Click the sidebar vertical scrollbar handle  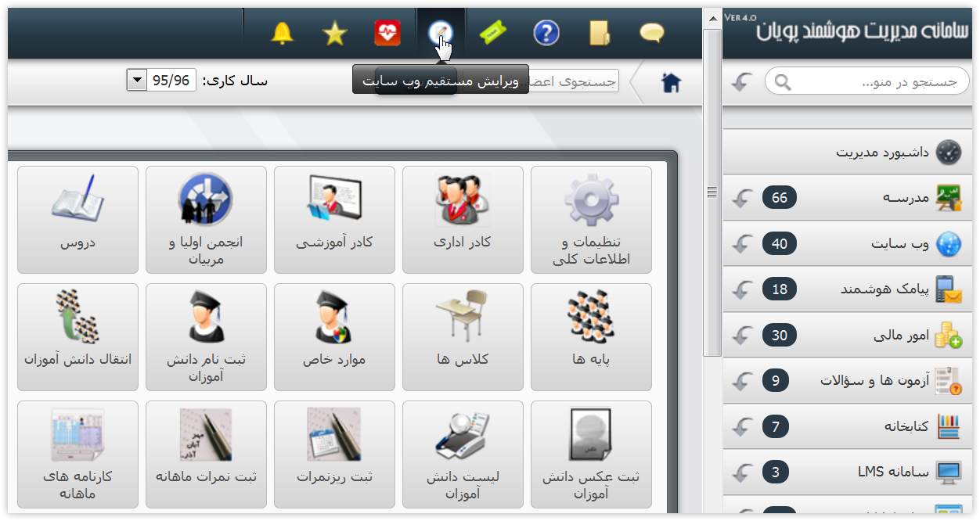point(712,192)
